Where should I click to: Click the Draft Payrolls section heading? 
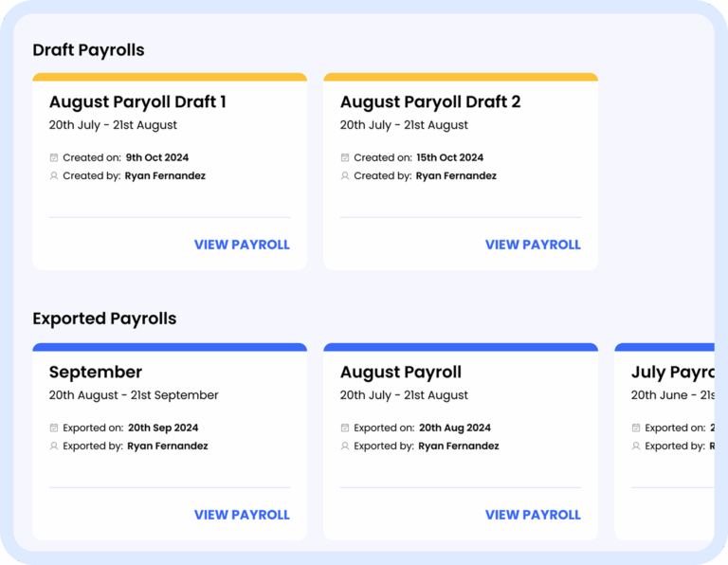[x=88, y=49]
